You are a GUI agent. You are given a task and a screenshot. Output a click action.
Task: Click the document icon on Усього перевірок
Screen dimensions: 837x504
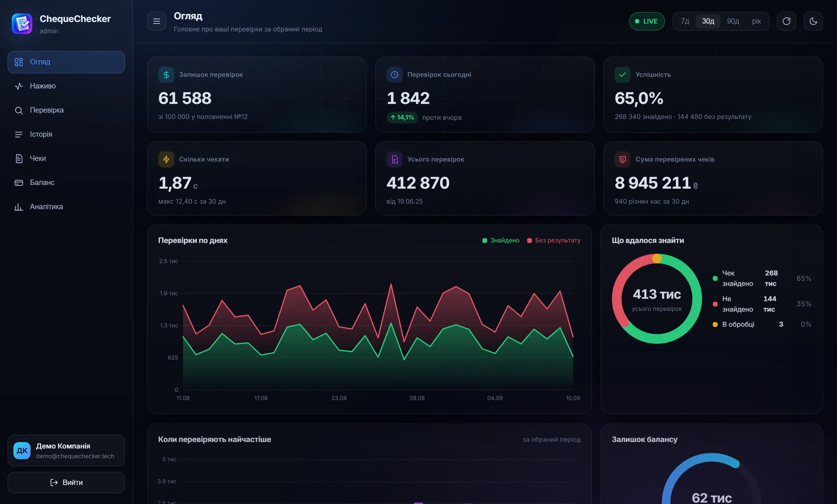(394, 159)
